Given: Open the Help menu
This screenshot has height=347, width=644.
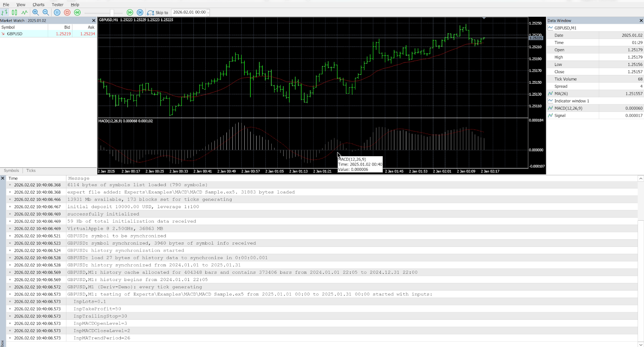Looking at the screenshot, I should (x=75, y=4).
